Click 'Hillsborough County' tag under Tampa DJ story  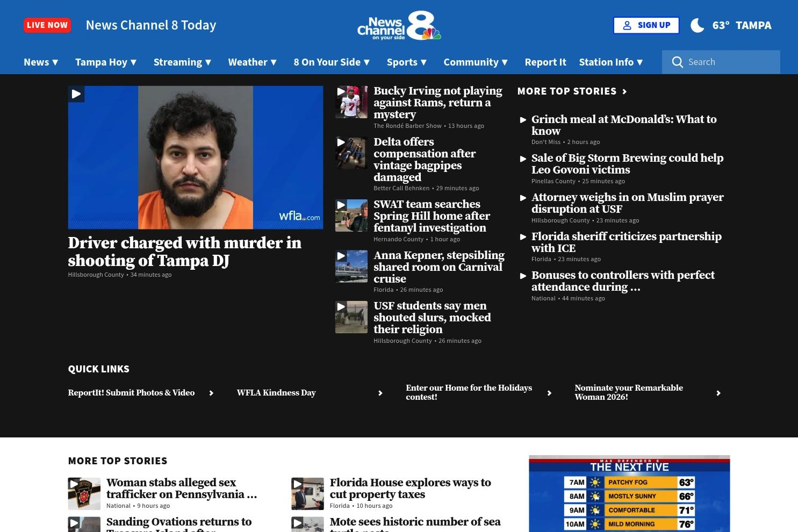pyautogui.click(x=96, y=275)
